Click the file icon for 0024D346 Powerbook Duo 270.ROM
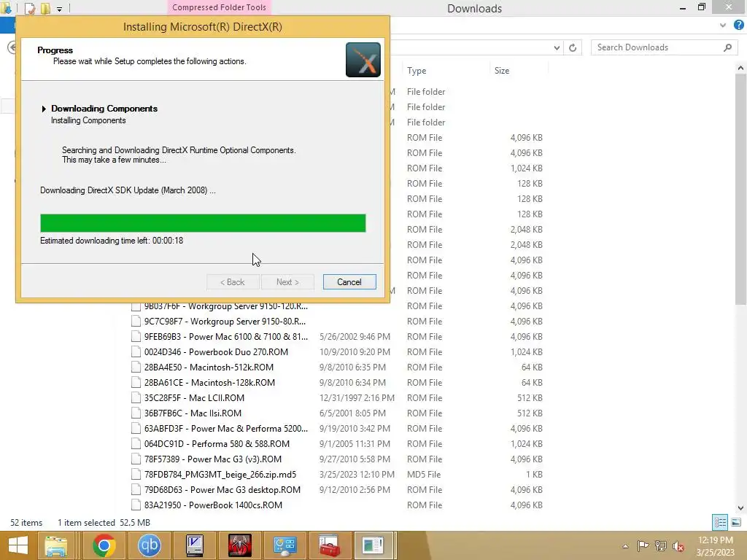This screenshot has height=560, width=747. 136,352
